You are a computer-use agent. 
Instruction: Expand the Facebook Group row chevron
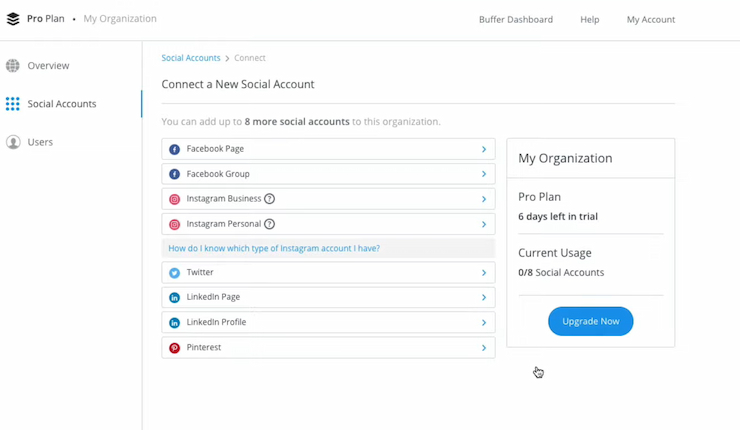pyautogui.click(x=484, y=174)
